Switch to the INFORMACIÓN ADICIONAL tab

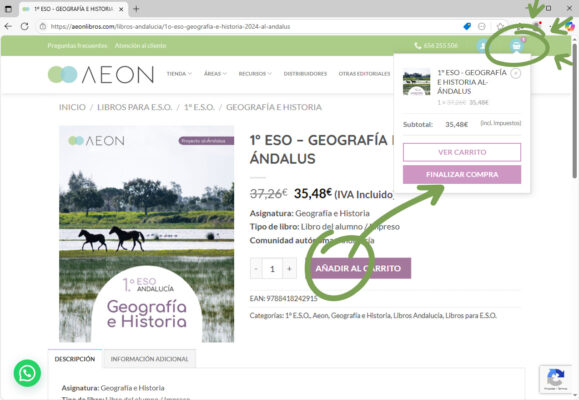tap(150, 359)
